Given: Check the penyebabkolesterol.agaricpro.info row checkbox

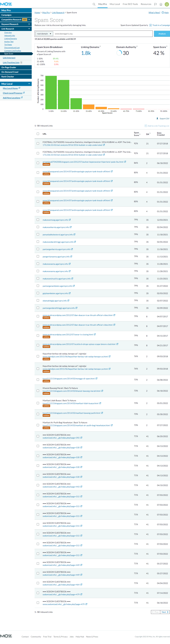Looking at the screenshot, I should pos(38,234).
